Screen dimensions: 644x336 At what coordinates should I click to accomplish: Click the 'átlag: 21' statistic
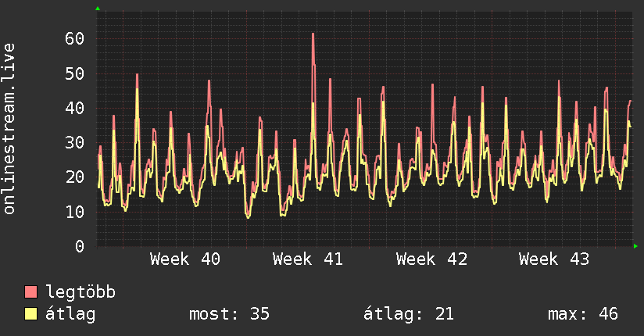(409, 314)
